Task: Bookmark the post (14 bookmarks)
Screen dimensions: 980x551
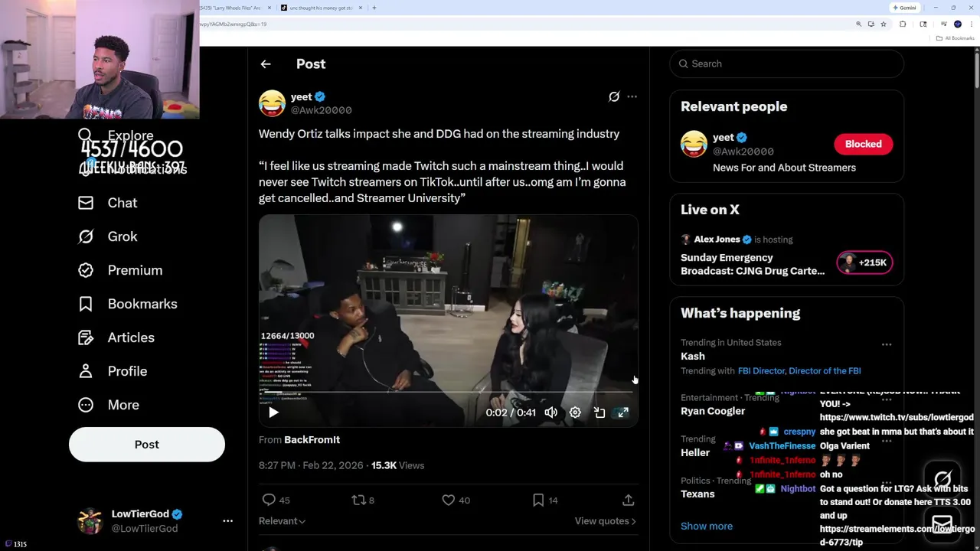Action: click(544, 500)
